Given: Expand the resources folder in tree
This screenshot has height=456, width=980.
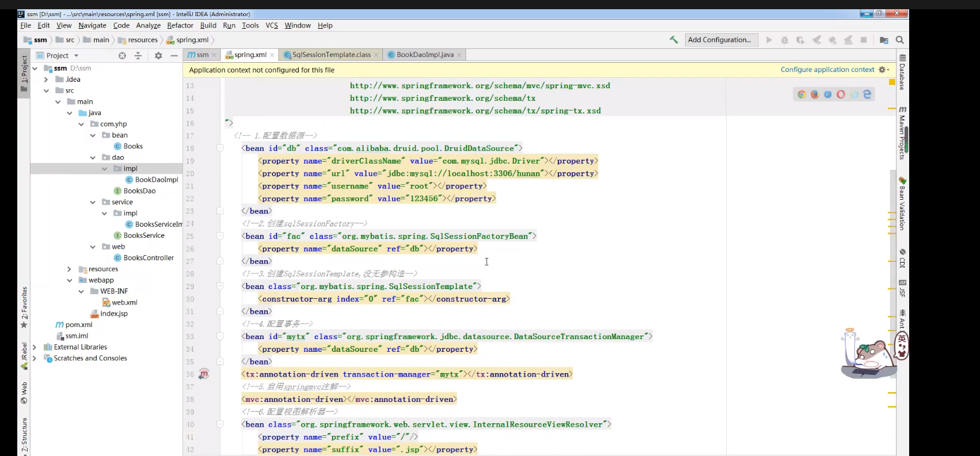Looking at the screenshot, I should [69, 269].
